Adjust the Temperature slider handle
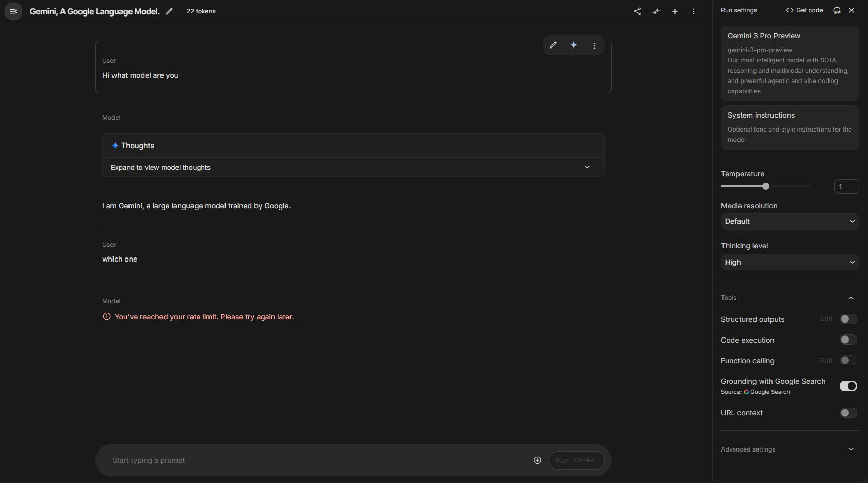 coord(766,186)
